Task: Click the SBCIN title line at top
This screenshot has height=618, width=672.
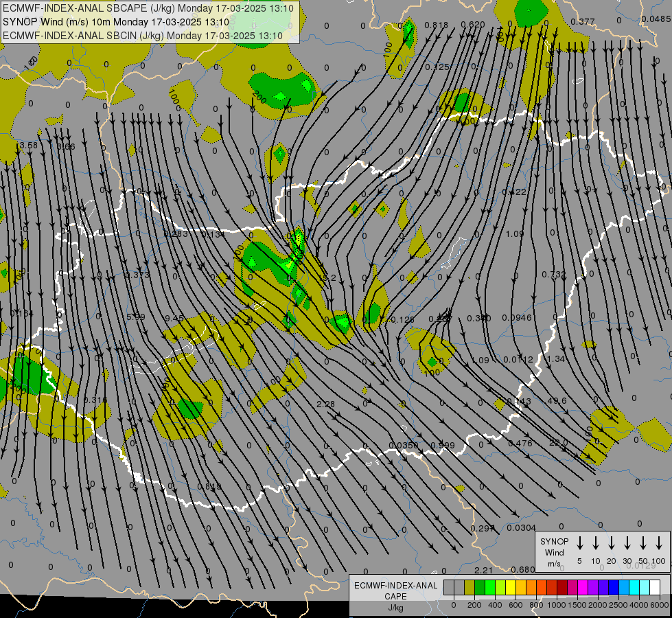Action: [x=143, y=36]
